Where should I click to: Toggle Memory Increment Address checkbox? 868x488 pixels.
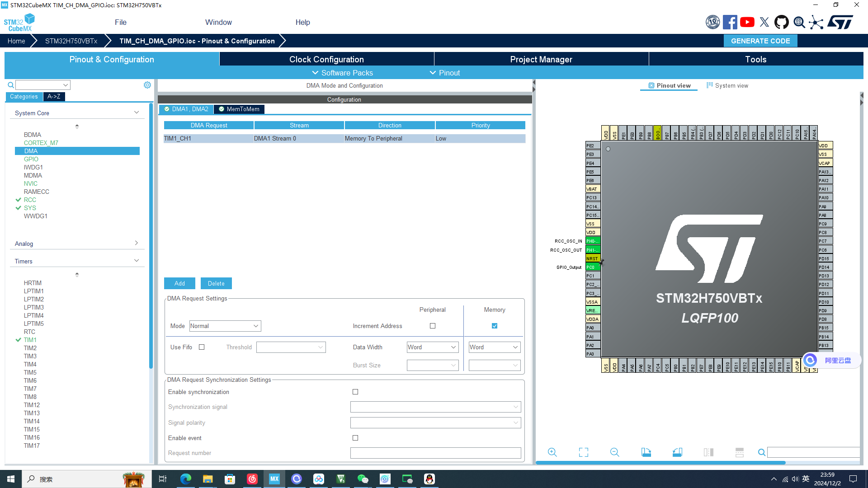[495, 326]
